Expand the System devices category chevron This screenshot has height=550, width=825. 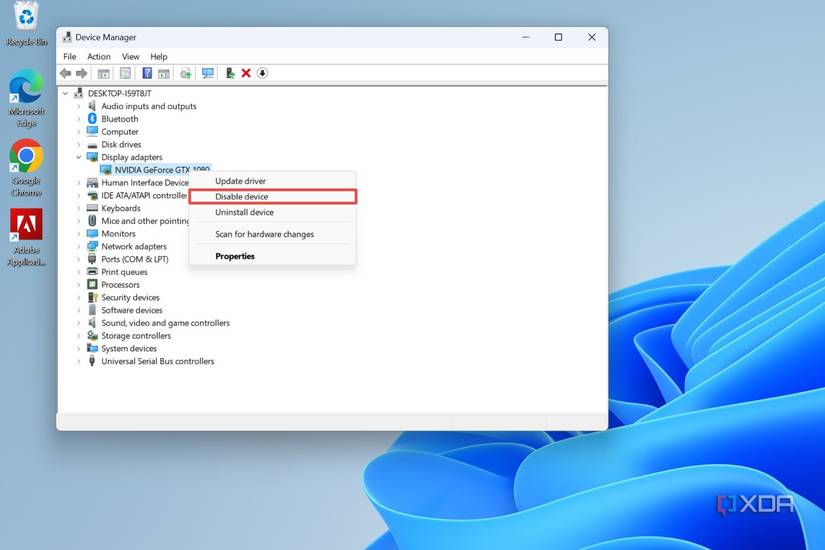(x=78, y=348)
